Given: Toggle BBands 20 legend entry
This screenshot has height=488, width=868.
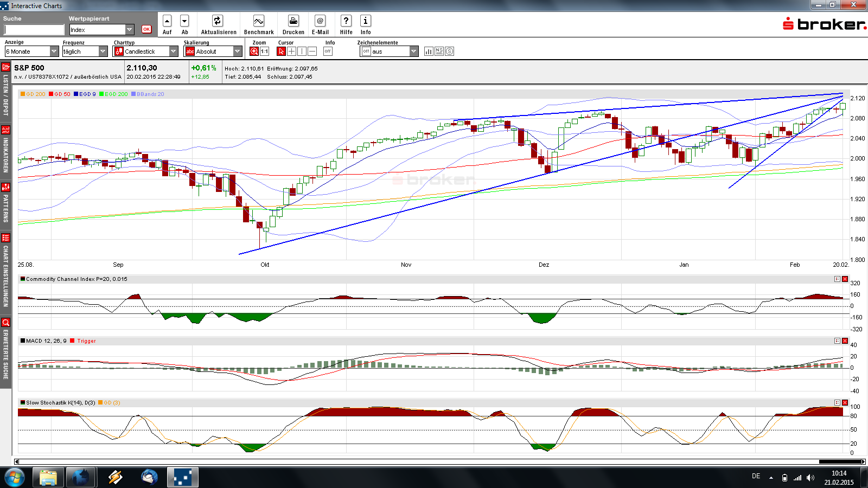Looking at the screenshot, I should coord(148,94).
